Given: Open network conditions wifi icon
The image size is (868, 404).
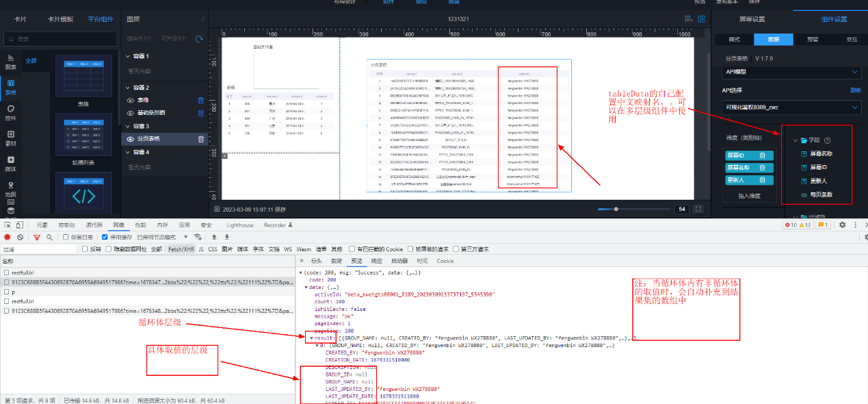Looking at the screenshot, I should click(x=198, y=237).
